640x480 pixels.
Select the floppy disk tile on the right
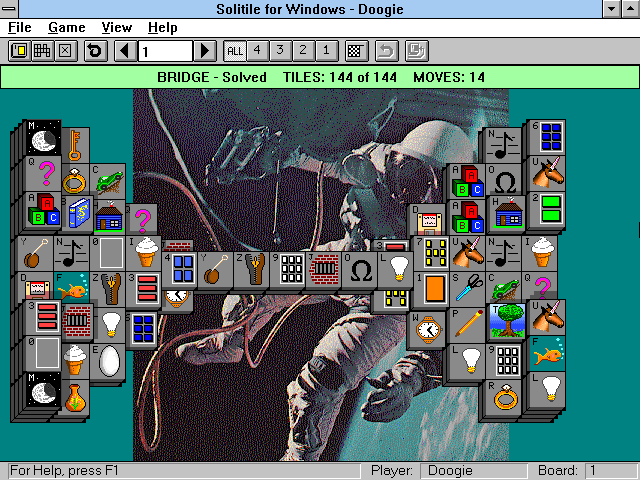[427, 221]
